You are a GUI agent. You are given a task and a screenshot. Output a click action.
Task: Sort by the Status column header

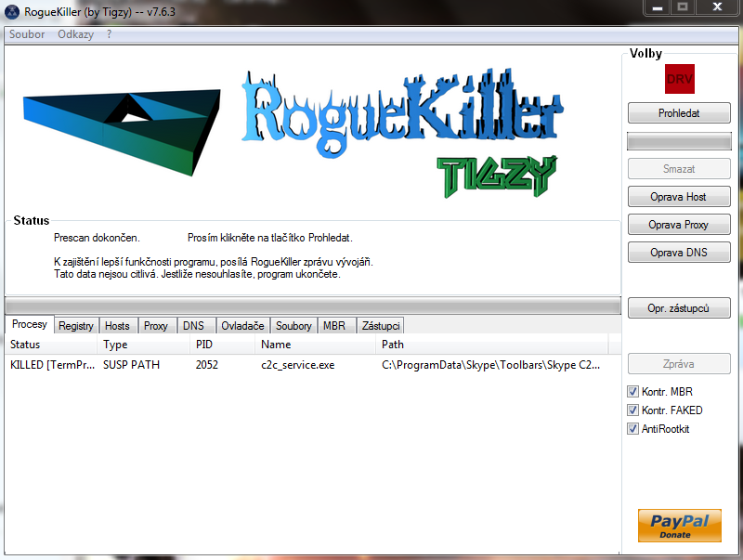[51, 345]
